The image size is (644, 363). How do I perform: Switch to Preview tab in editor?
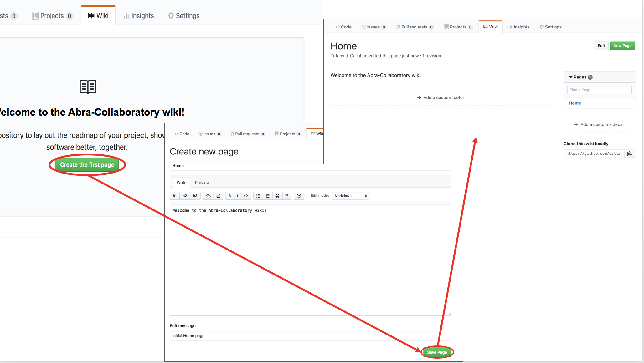[202, 182]
